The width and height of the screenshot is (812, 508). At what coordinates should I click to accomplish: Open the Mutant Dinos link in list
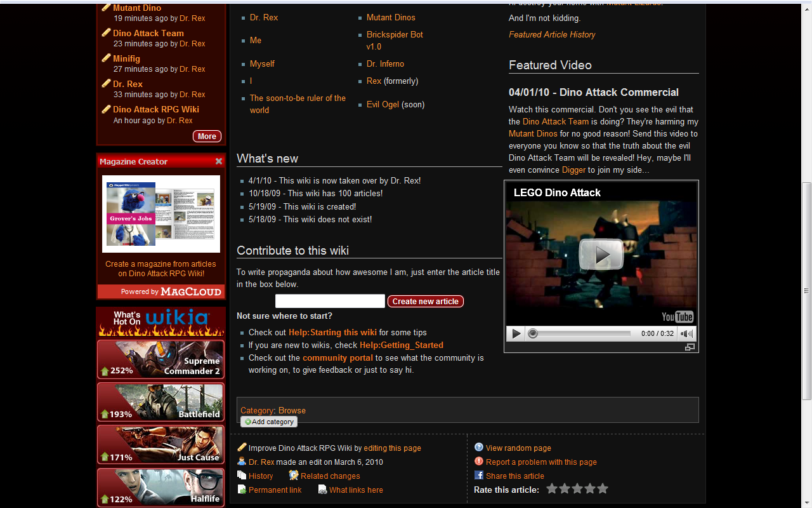pos(391,17)
